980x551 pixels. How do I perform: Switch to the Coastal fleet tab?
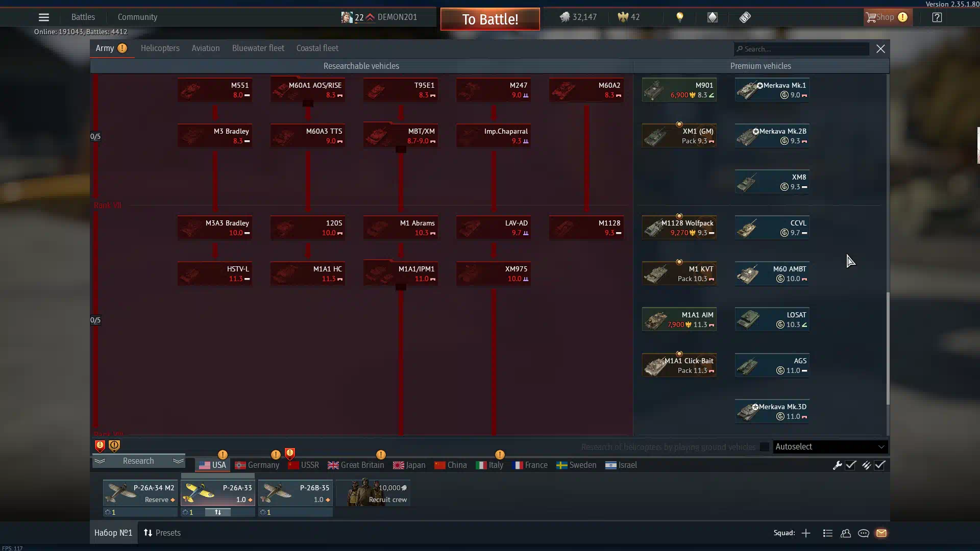pyautogui.click(x=317, y=48)
